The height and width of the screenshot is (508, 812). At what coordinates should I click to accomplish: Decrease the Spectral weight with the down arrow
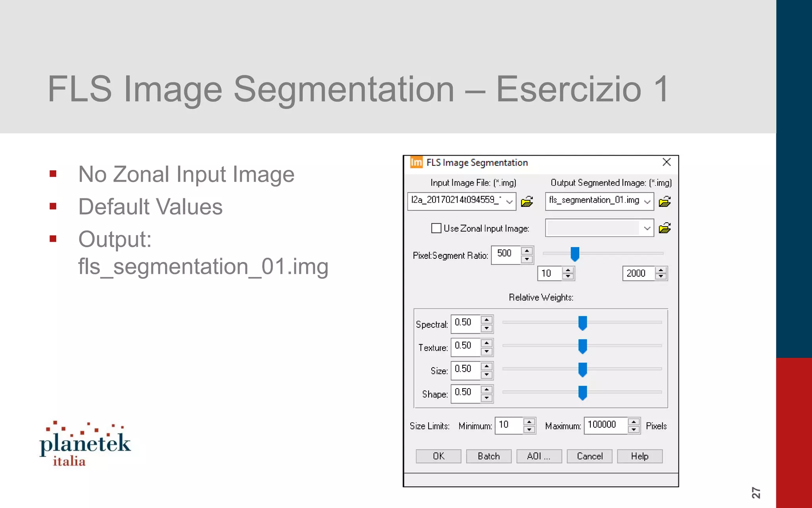486,328
